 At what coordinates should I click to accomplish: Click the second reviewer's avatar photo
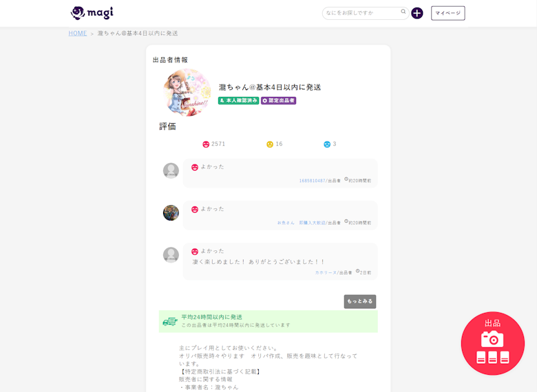[171, 213]
